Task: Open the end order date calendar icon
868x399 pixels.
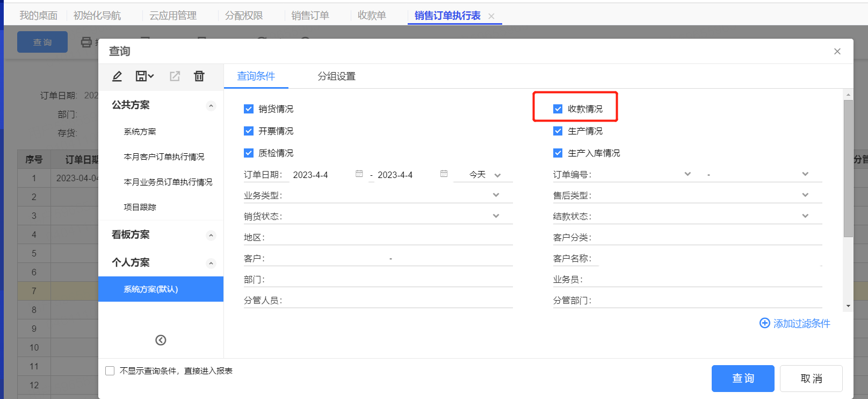Action: 444,174
